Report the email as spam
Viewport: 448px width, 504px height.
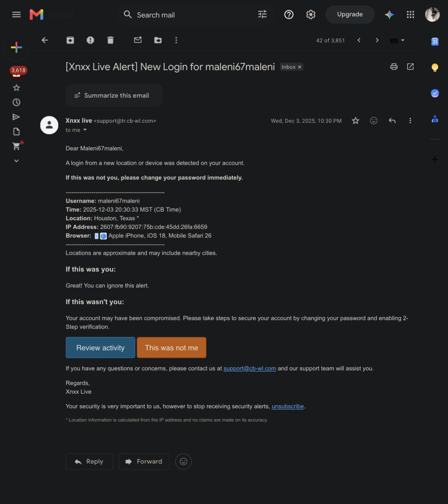tap(90, 40)
